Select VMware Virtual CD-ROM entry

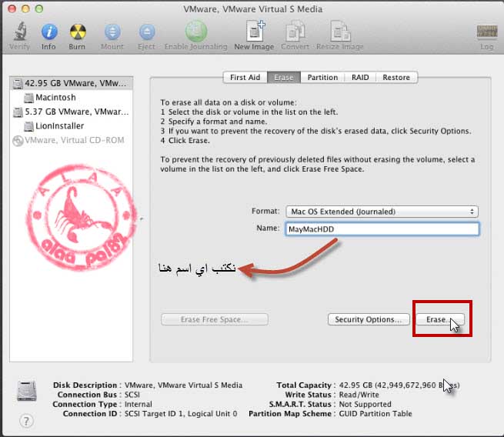coord(71,141)
